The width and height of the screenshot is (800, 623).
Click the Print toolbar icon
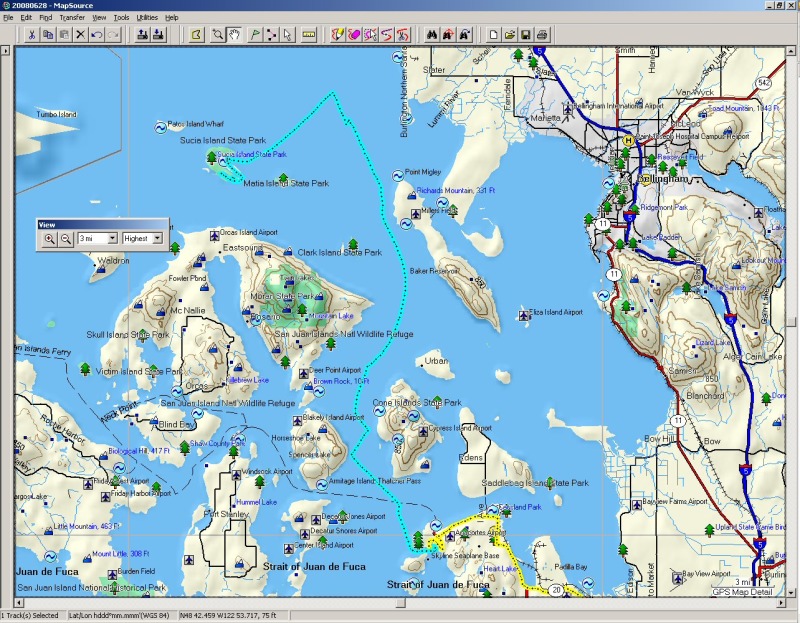[x=542, y=35]
